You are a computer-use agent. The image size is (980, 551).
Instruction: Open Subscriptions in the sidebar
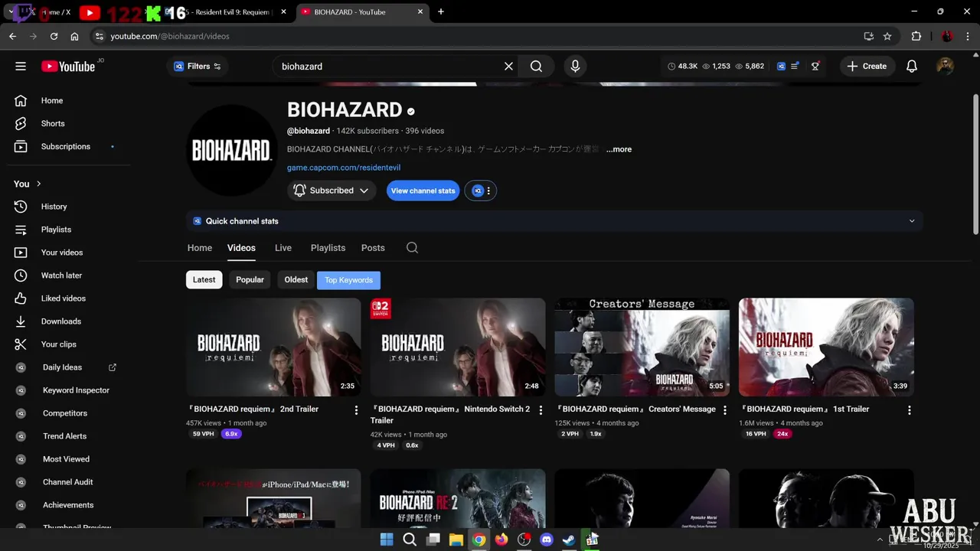pos(65,146)
